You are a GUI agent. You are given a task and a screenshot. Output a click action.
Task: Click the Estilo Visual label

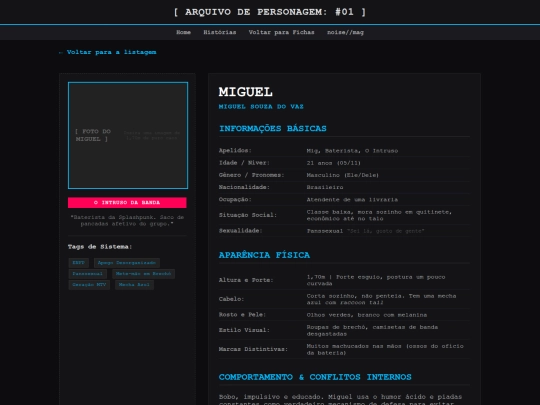(x=244, y=330)
